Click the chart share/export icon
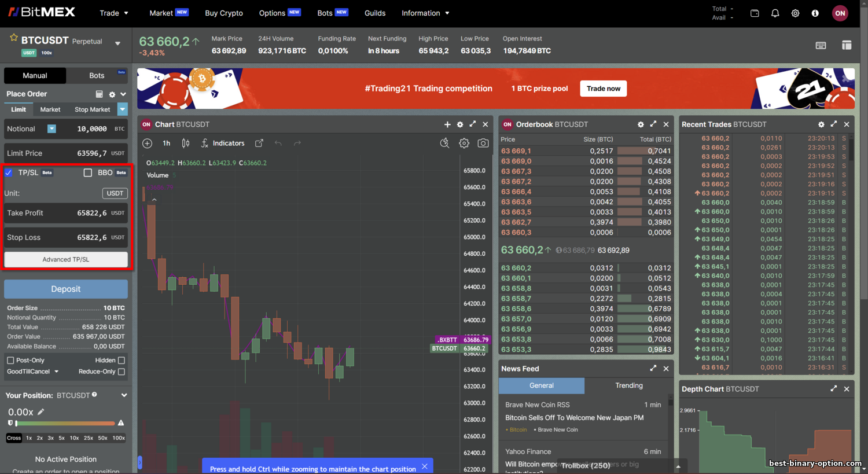This screenshot has width=868, height=474. pos(259,143)
